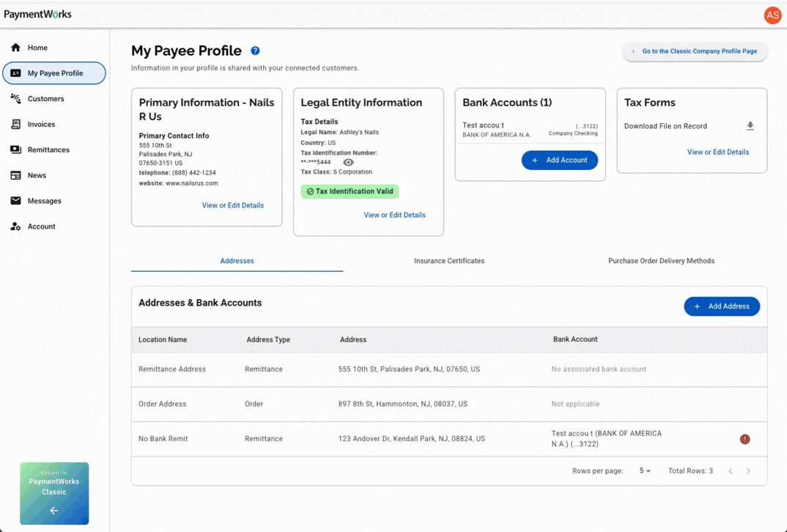787x532 pixels.
Task: Click address 123 Andover Dr, Kendall Park
Action: [x=412, y=439]
